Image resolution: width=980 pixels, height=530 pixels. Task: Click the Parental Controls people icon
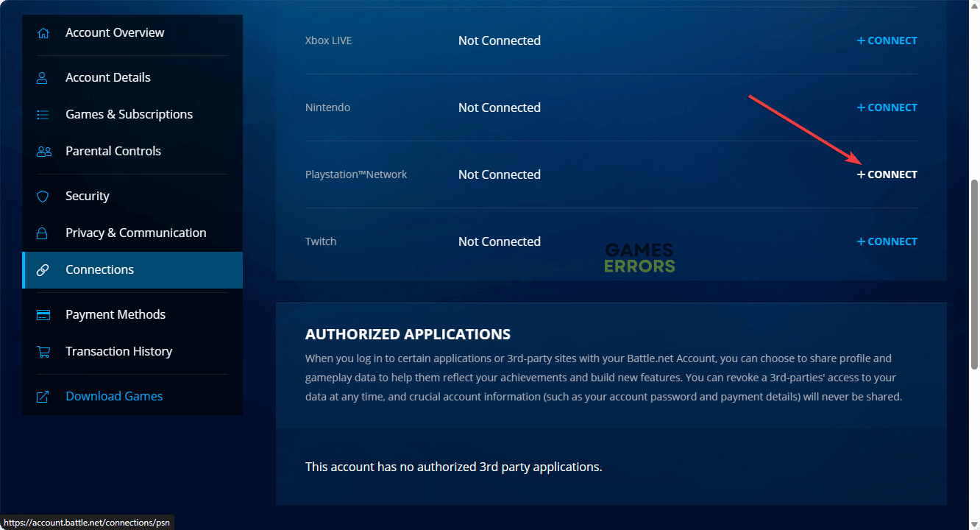coord(43,152)
